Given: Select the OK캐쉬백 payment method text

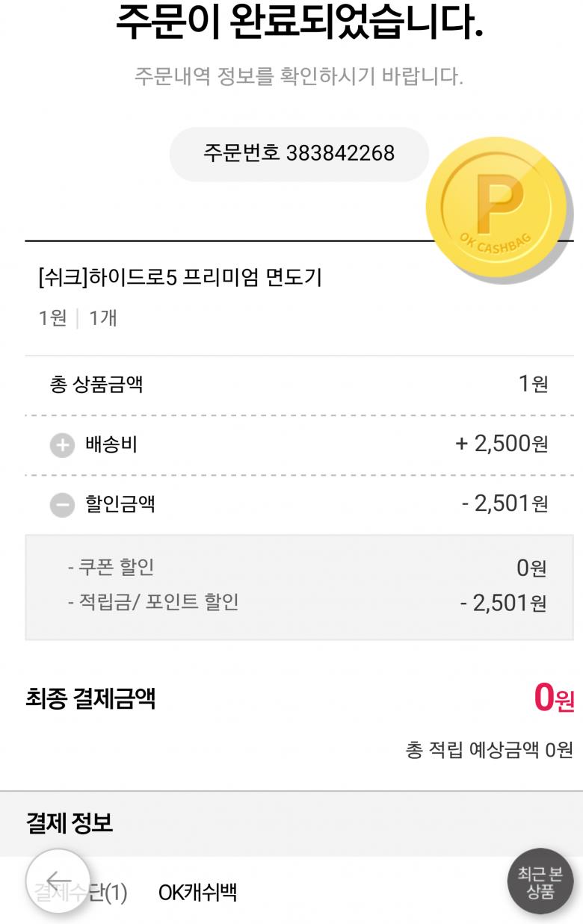Looking at the screenshot, I should [197, 892].
